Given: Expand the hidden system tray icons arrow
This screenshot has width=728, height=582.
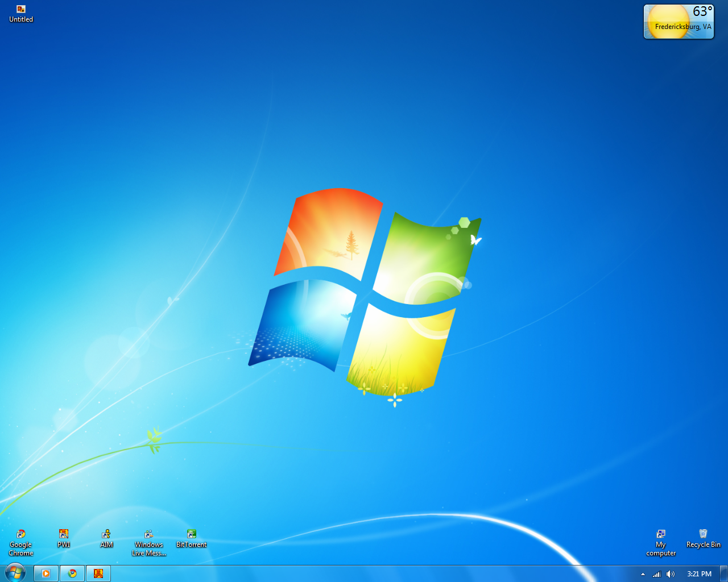Looking at the screenshot, I should [643, 574].
